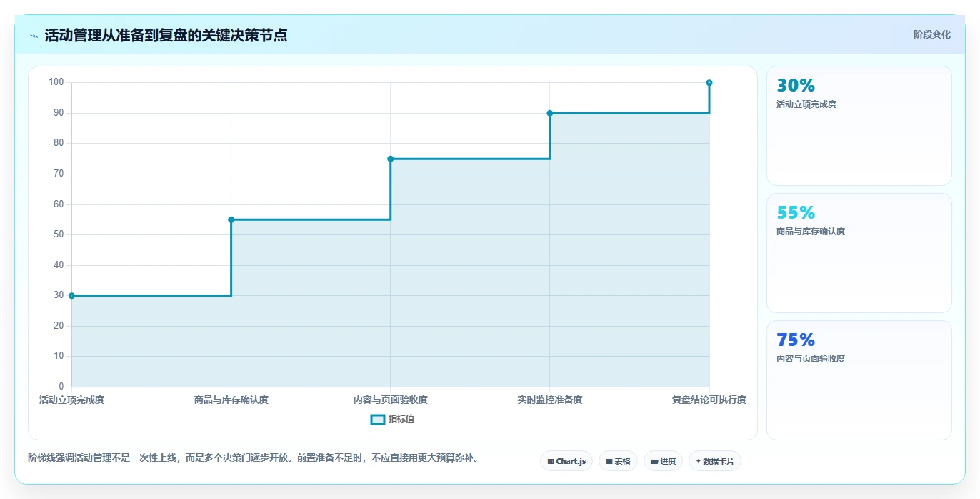Click 商品与库存确认度 card label
The height and width of the screenshot is (499, 980).
(x=811, y=232)
